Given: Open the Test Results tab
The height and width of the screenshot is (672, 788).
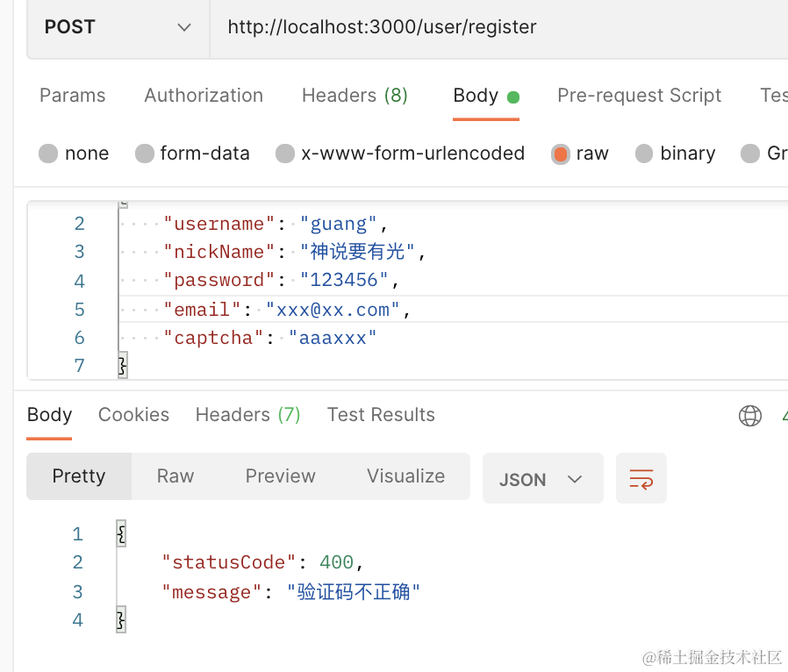Looking at the screenshot, I should pos(381,415).
